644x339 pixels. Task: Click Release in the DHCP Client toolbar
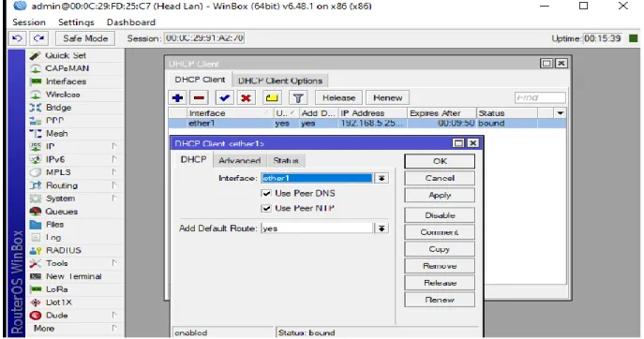pyautogui.click(x=338, y=98)
